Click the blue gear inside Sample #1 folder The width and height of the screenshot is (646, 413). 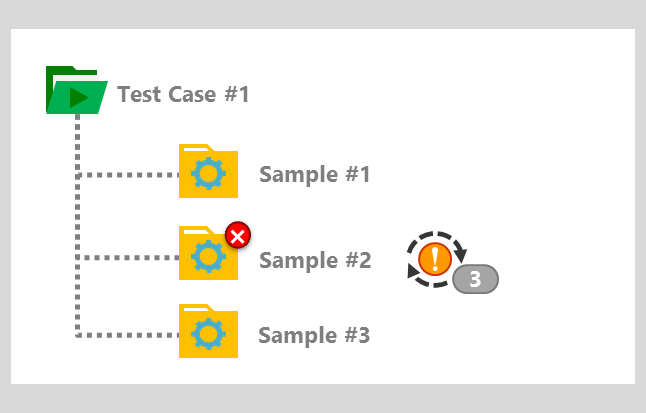208,174
